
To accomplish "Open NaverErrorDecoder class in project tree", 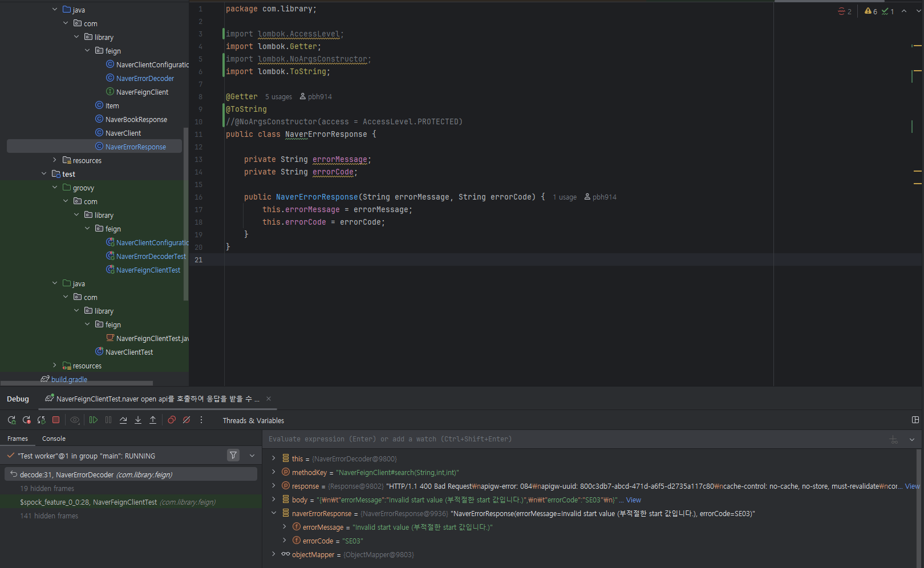I will coord(145,78).
